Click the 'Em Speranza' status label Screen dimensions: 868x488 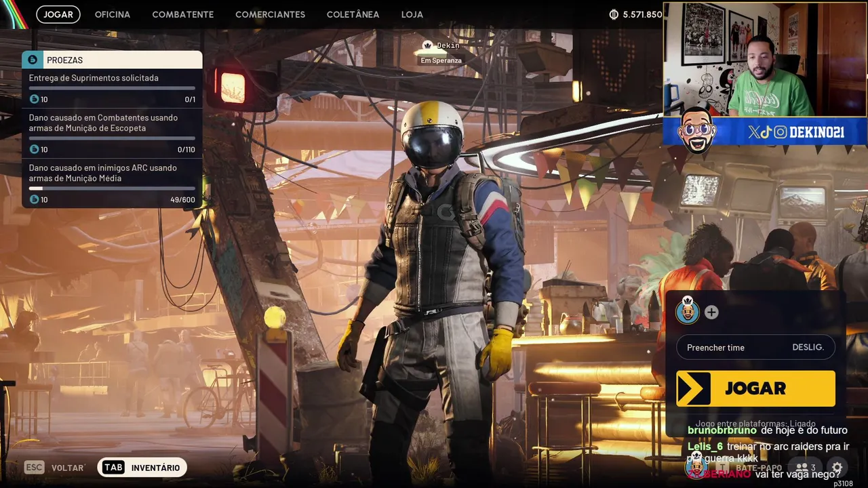441,60
